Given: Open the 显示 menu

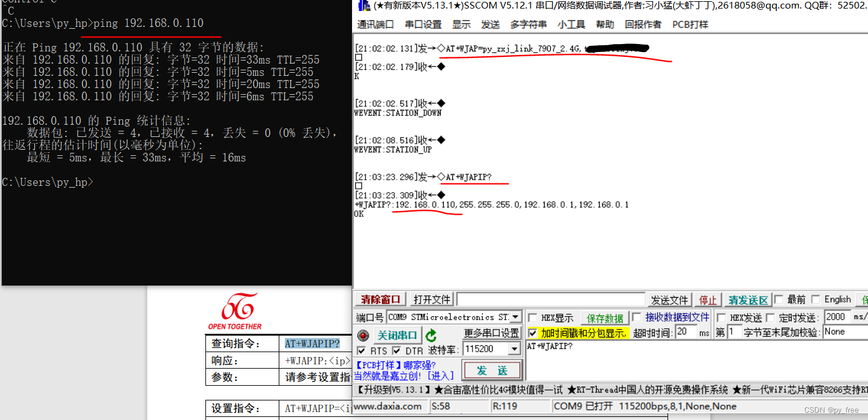Looking at the screenshot, I should pyautogui.click(x=462, y=24).
